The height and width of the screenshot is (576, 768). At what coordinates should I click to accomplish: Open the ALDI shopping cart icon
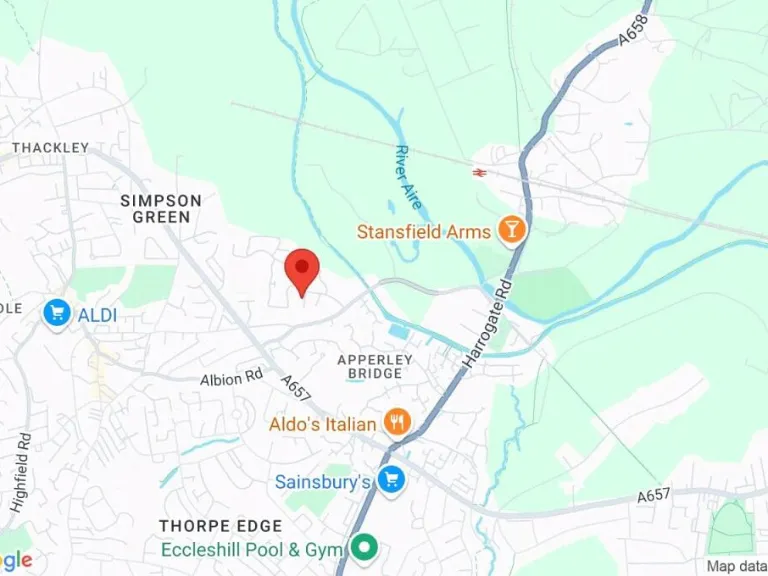[57, 314]
